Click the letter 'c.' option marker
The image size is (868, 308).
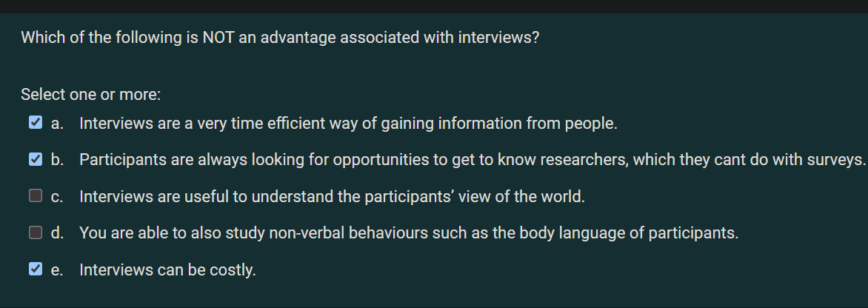pyautogui.click(x=57, y=197)
